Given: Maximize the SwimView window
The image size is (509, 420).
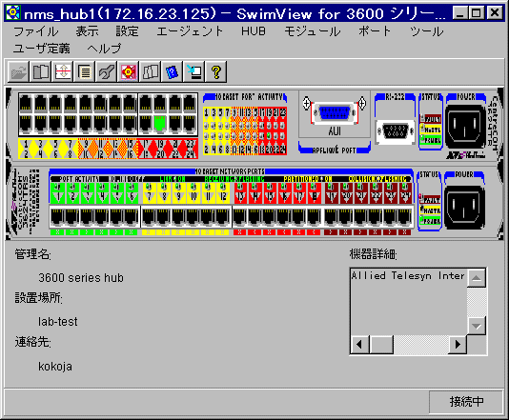Looking at the screenshot, I should 477,13.
